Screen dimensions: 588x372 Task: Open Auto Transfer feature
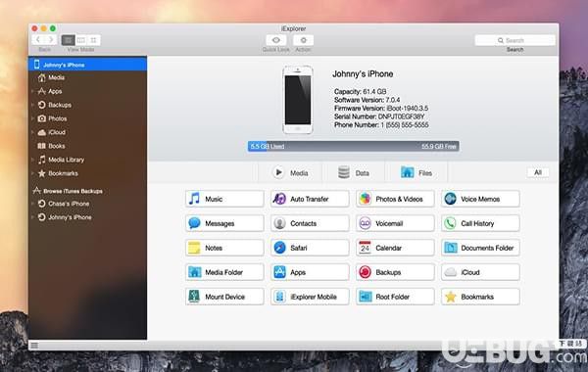310,199
